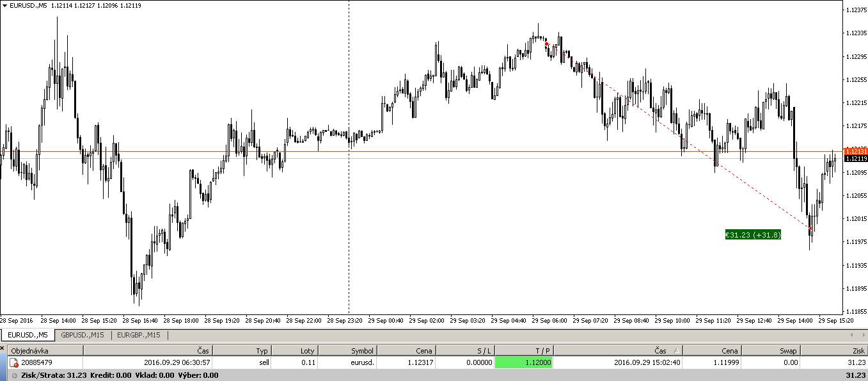Click the order icon beside 20885479

click(13, 362)
